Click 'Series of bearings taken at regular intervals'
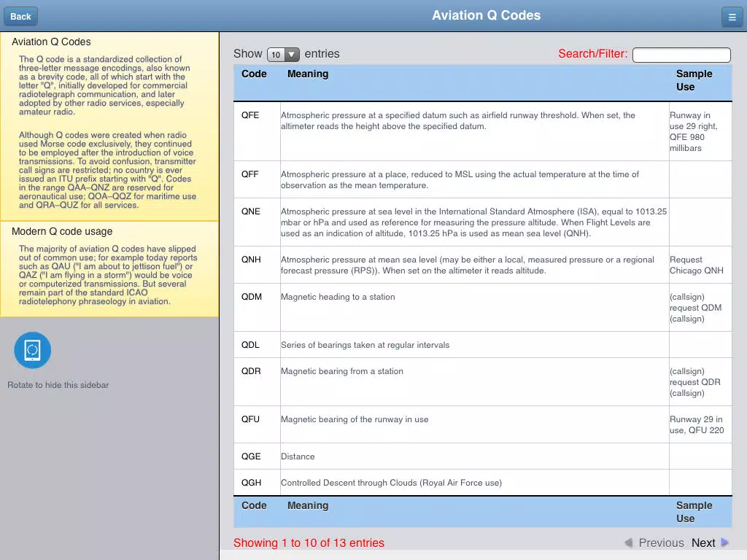The width and height of the screenshot is (747, 560). tap(365, 345)
